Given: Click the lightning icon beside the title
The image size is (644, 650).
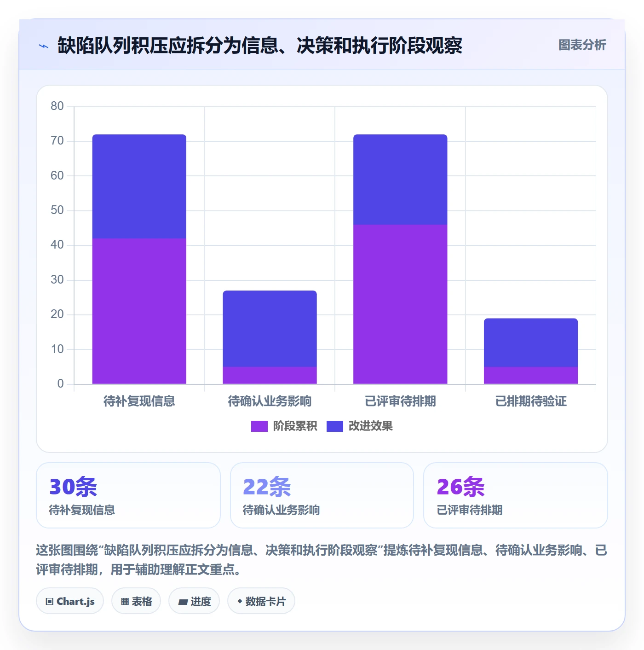Looking at the screenshot, I should tap(44, 46).
